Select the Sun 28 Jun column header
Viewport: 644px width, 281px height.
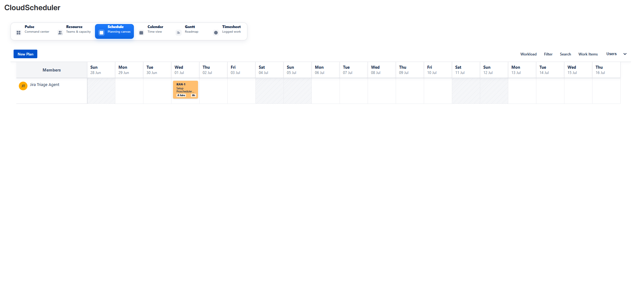pyautogui.click(x=101, y=70)
